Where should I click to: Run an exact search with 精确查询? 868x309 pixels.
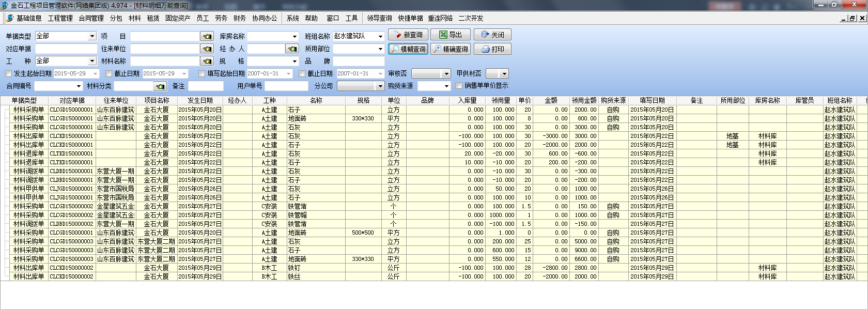click(x=451, y=49)
